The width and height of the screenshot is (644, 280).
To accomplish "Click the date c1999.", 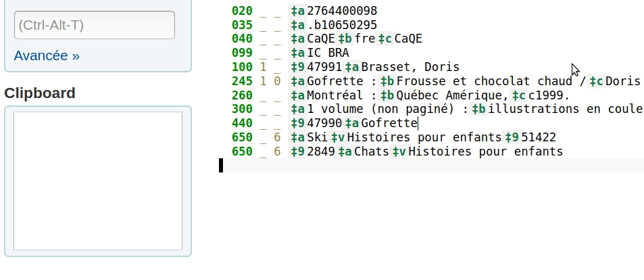I will click(x=545, y=95).
